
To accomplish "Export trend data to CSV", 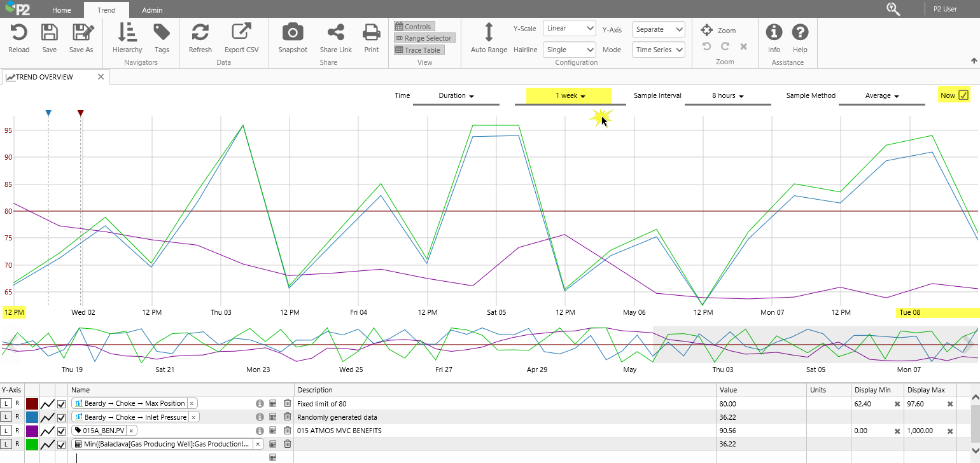I will pyautogui.click(x=241, y=32).
